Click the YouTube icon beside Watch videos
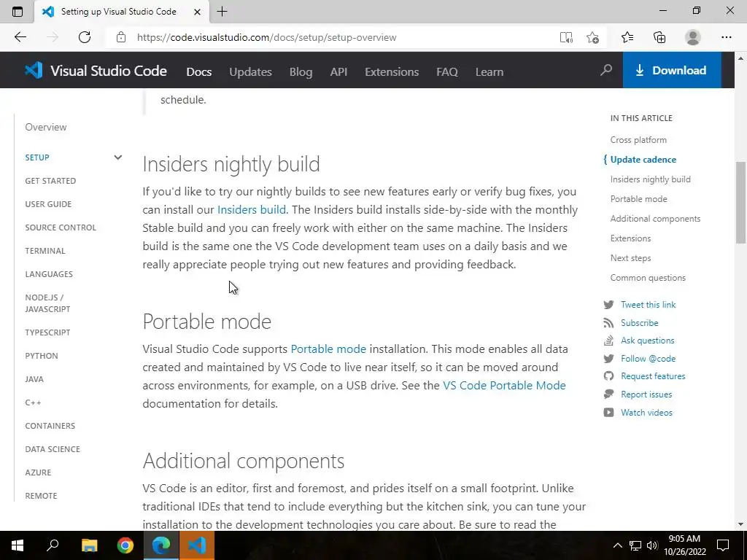Image resolution: width=747 pixels, height=560 pixels. point(608,413)
